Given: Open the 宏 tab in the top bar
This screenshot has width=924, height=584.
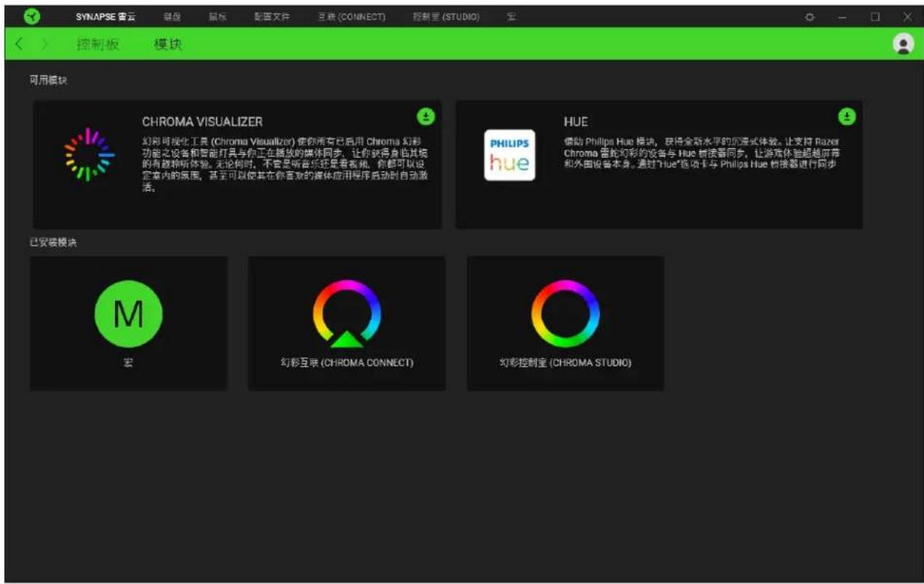Looking at the screenshot, I should [x=511, y=17].
